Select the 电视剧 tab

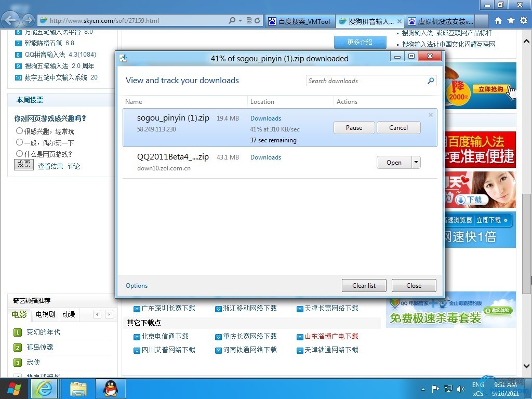point(45,314)
